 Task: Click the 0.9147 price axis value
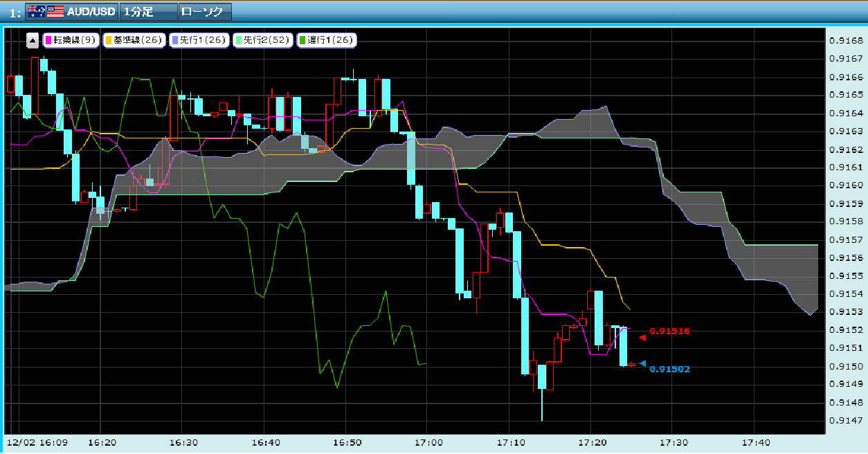pyautogui.click(x=846, y=421)
